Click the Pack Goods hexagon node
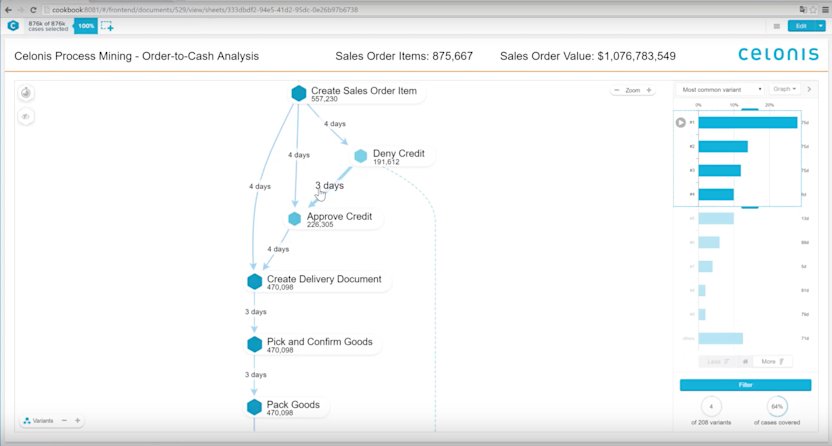Screen dimensions: 832x446 point(255,407)
